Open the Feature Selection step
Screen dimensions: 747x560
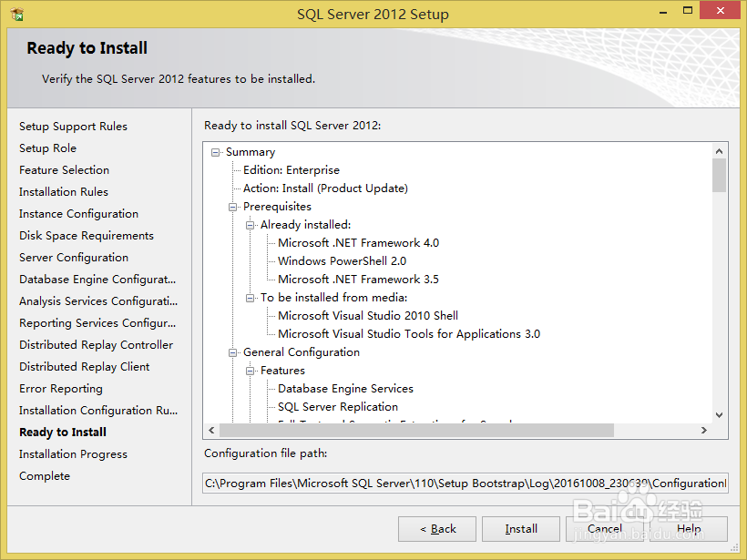(64, 169)
